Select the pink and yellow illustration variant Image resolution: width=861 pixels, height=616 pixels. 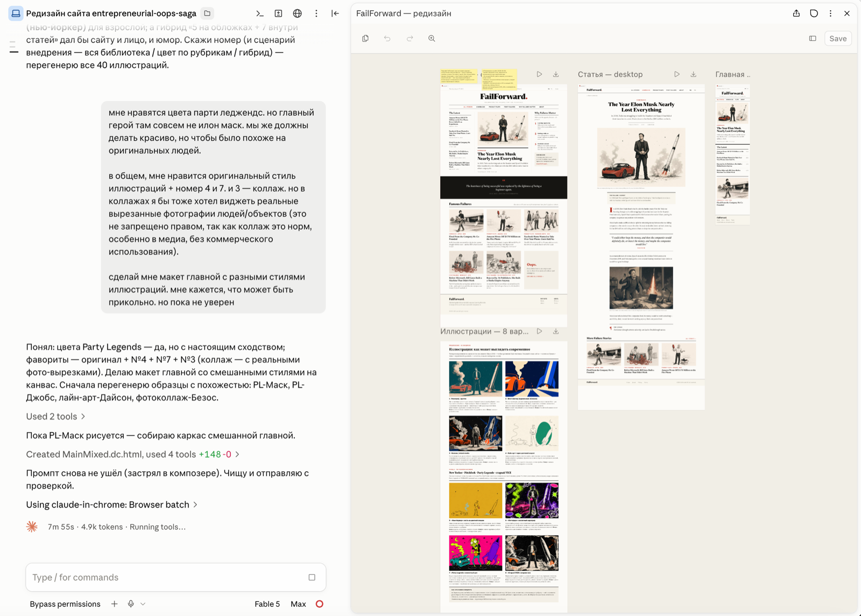click(x=475, y=553)
